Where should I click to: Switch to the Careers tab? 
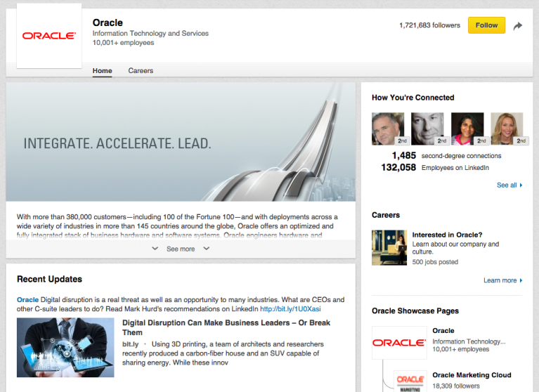coord(141,71)
